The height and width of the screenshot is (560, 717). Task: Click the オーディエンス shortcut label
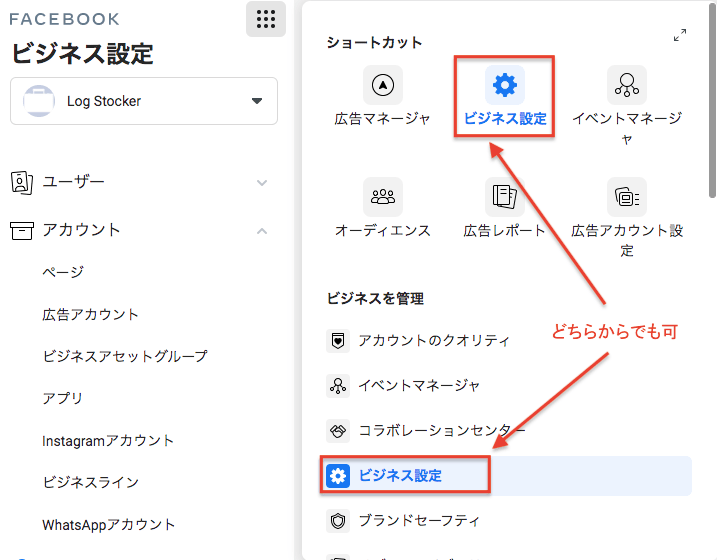[x=383, y=230]
